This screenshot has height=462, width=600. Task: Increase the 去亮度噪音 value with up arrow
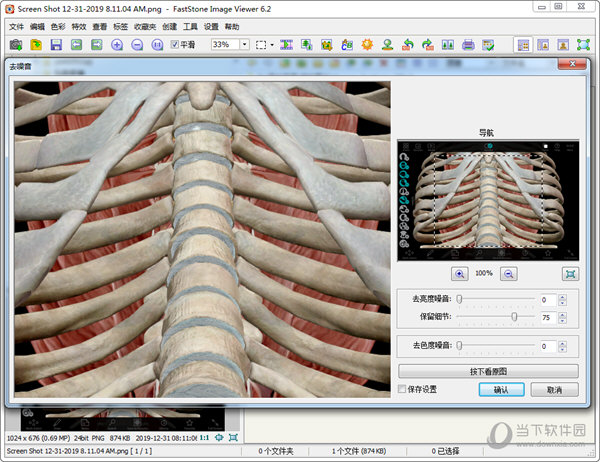coord(562,297)
